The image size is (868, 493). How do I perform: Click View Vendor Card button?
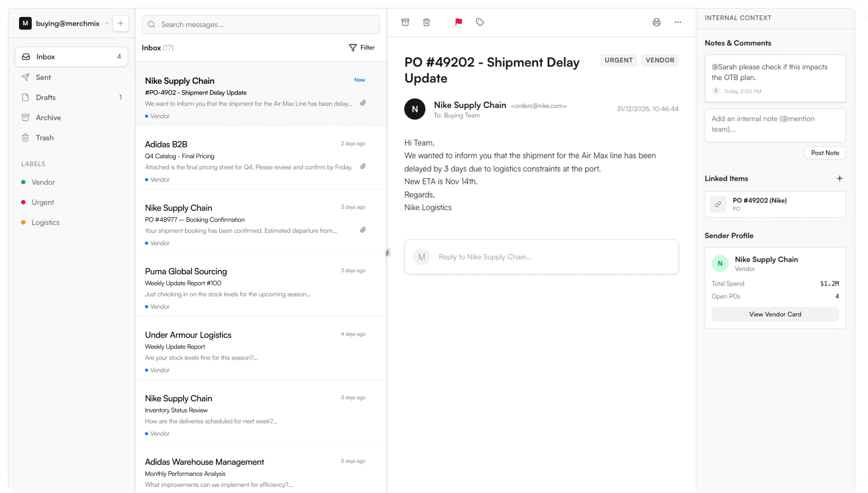pos(775,314)
